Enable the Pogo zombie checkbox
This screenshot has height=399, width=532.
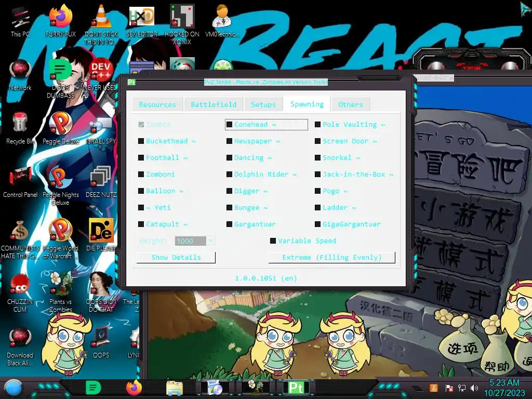[317, 191]
